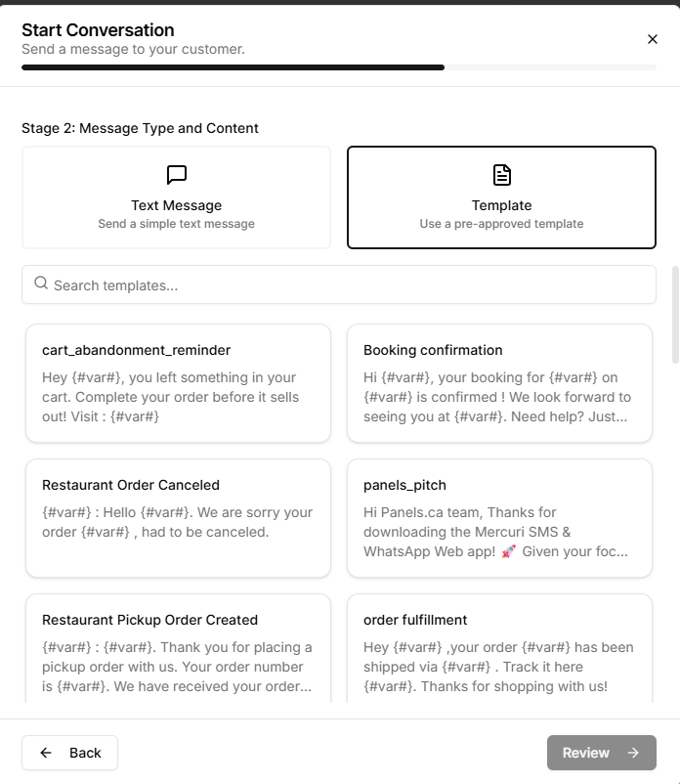This screenshot has height=784, width=680.
Task: Click the stage progress bar
Action: [x=339, y=67]
